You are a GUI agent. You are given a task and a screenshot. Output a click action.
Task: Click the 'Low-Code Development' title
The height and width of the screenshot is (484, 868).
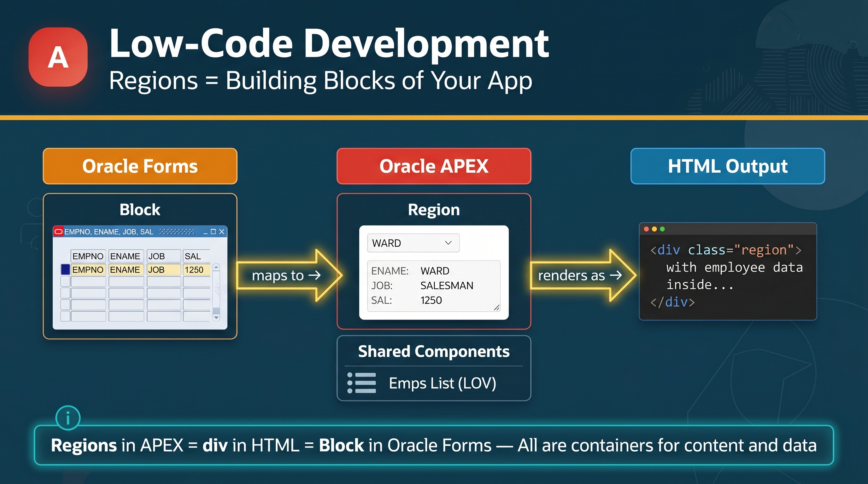329,44
